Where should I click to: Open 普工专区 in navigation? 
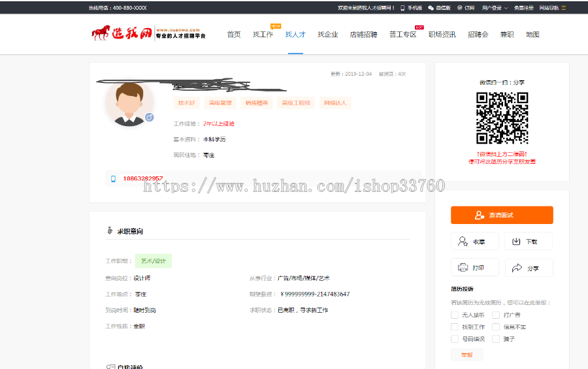pyautogui.click(x=402, y=35)
